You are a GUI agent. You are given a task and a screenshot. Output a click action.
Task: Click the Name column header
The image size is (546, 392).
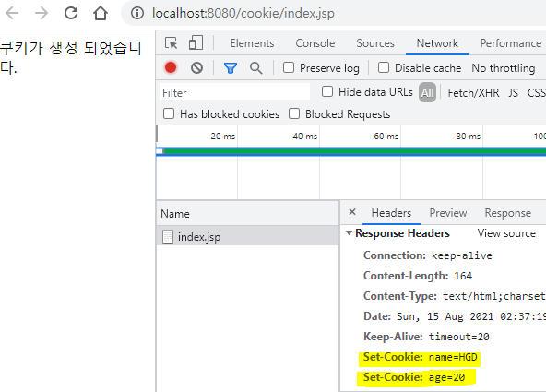pyautogui.click(x=247, y=213)
